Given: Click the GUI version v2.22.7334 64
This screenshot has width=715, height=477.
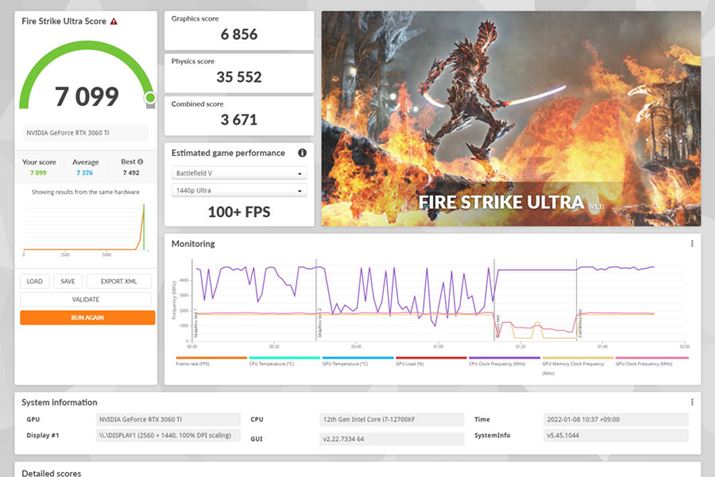Looking at the screenshot, I should (x=392, y=439).
